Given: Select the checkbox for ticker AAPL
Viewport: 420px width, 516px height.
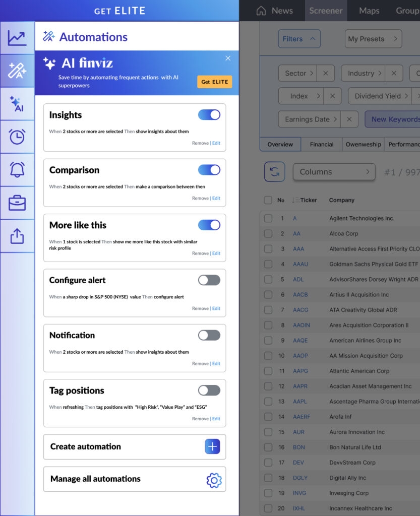Looking at the screenshot, I should (x=268, y=402).
